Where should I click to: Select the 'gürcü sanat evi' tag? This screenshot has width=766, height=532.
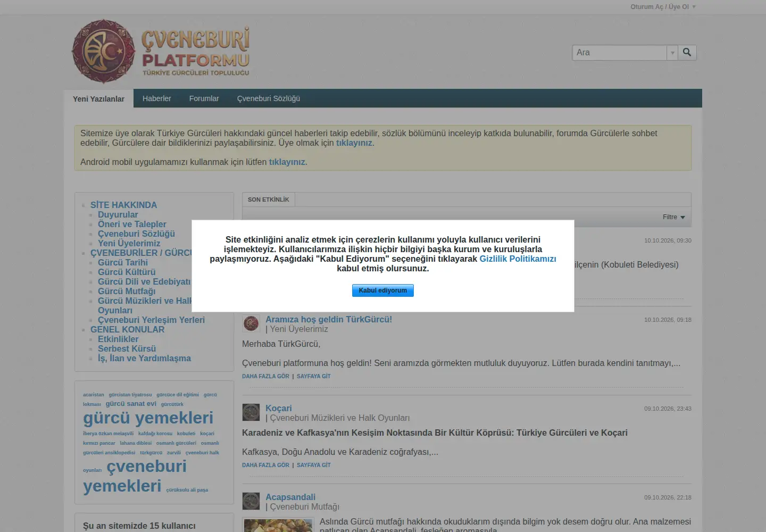pyautogui.click(x=131, y=404)
